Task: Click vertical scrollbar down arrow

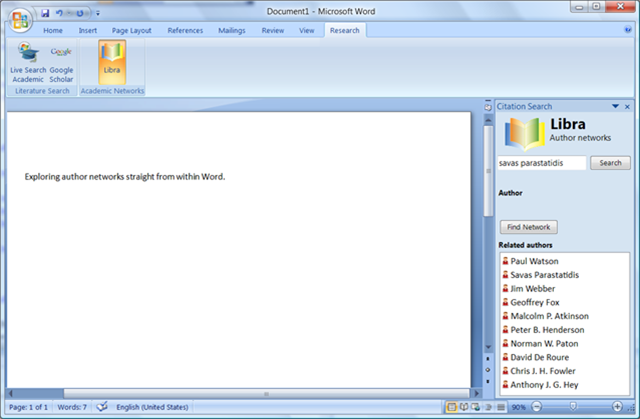Action: [x=488, y=347]
